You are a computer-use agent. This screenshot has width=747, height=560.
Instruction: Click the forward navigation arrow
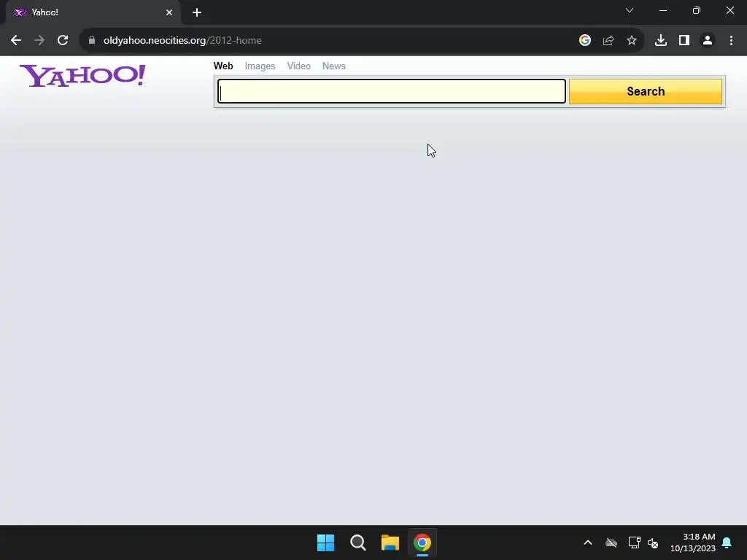click(39, 41)
